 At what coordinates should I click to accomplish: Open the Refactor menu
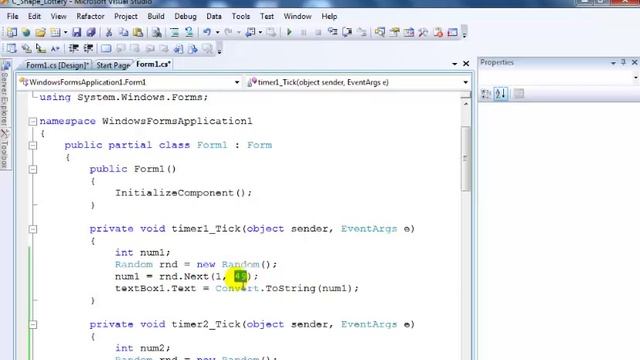90,16
